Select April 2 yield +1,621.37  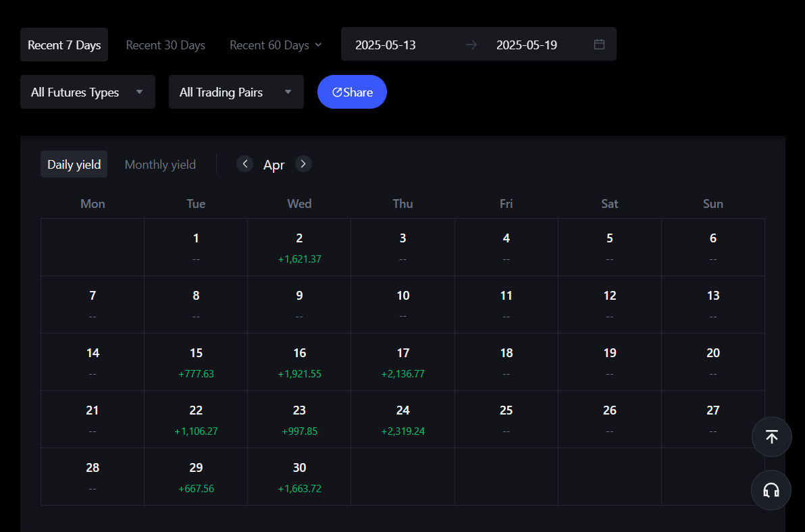[299, 247]
